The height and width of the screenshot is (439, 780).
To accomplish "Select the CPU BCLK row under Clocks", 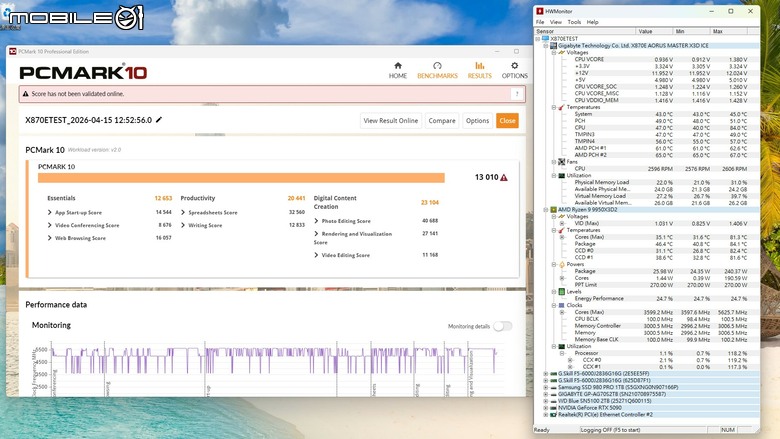I will (660, 319).
